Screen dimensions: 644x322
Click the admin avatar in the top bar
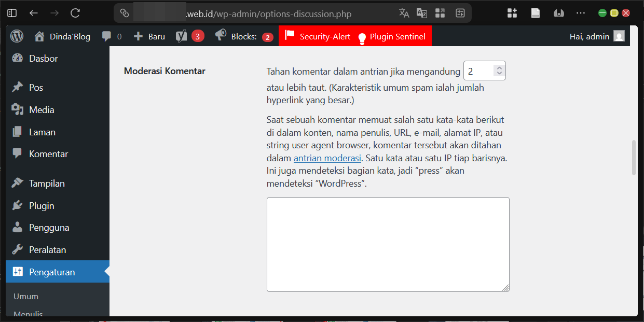pos(619,36)
